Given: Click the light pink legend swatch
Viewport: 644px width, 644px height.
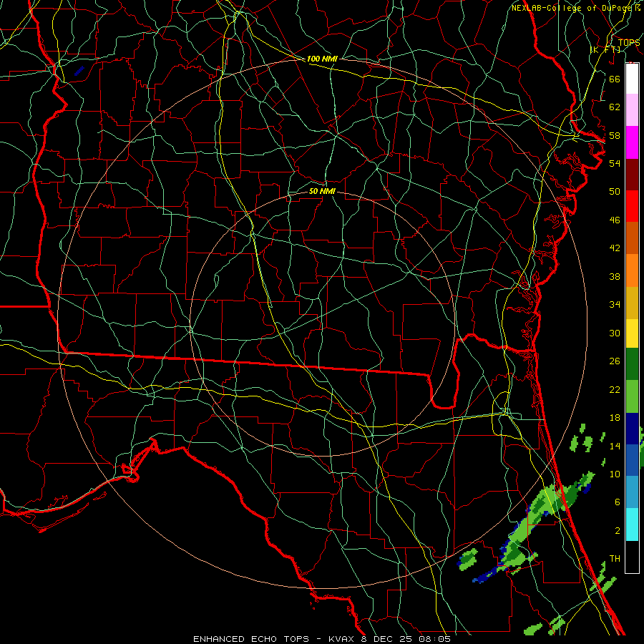Looking at the screenshot, I should click(x=632, y=110).
